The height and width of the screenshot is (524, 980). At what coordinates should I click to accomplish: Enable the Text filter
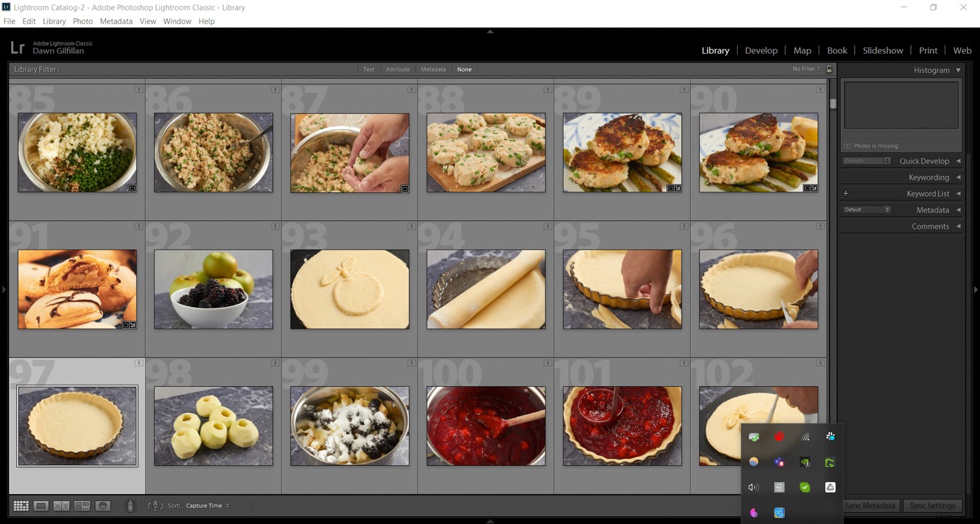click(368, 69)
